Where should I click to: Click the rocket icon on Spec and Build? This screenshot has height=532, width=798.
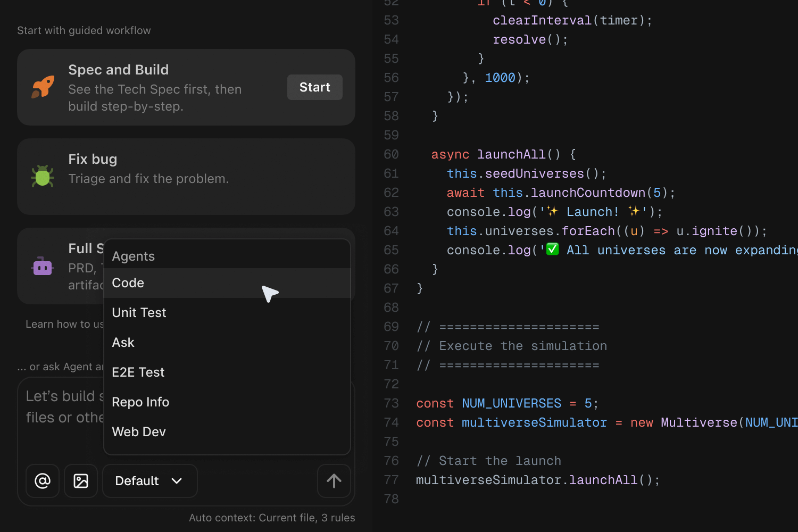43,87
